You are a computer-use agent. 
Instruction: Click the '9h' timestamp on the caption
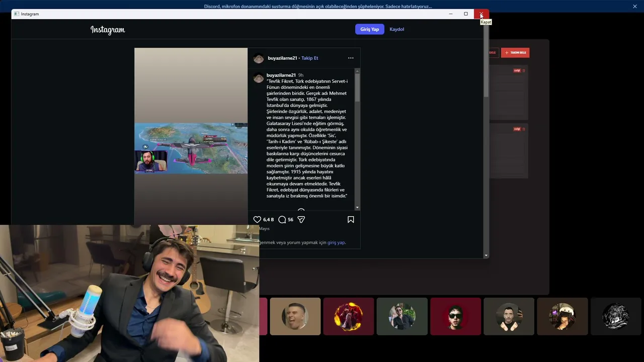(x=301, y=75)
